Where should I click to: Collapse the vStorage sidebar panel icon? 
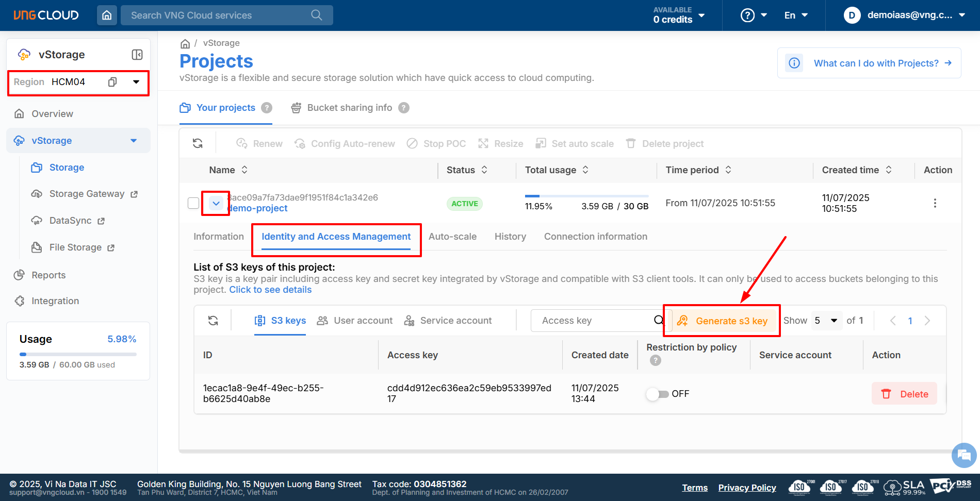[x=137, y=55]
